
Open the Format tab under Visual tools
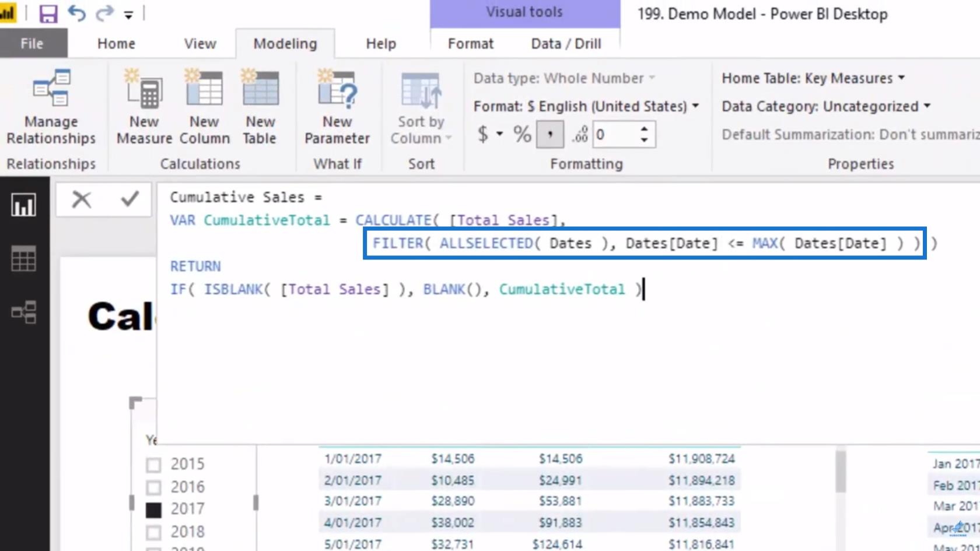click(471, 44)
